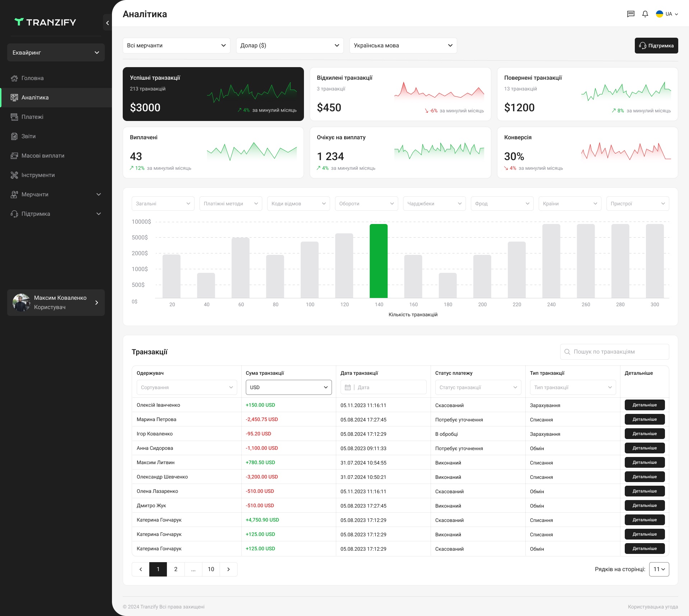Click the Пошук по транзакціям field
Image resolution: width=689 pixels, height=616 pixels.
[x=614, y=352]
